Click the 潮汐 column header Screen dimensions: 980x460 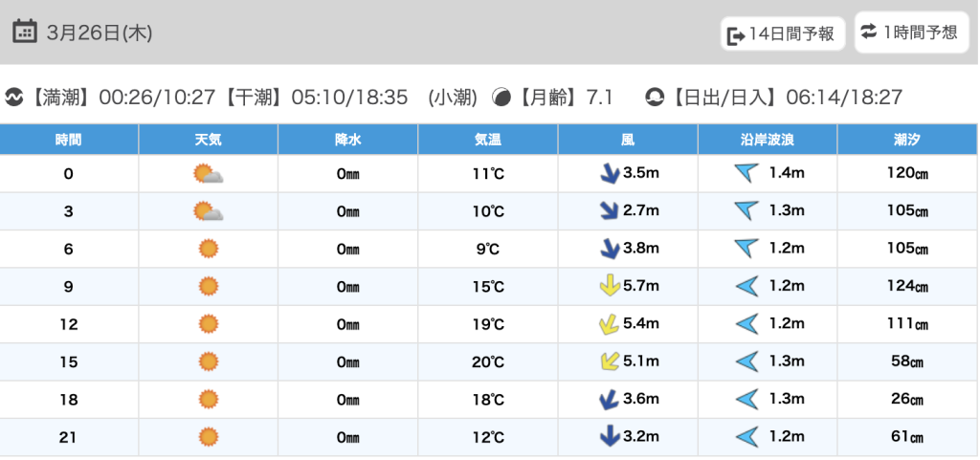[906, 140]
